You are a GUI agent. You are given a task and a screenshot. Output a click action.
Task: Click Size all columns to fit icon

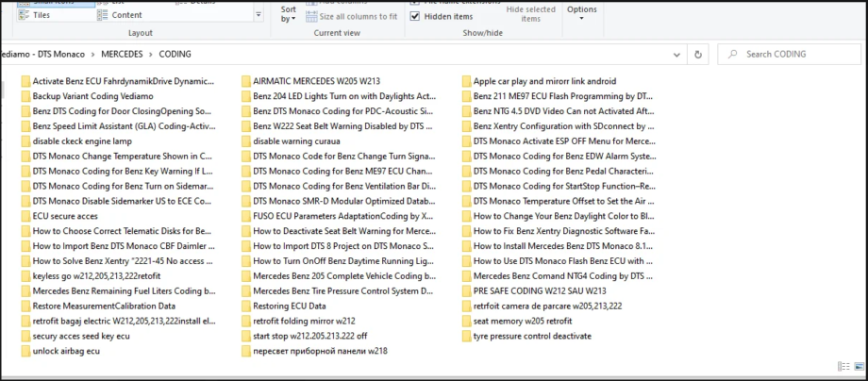tap(311, 17)
